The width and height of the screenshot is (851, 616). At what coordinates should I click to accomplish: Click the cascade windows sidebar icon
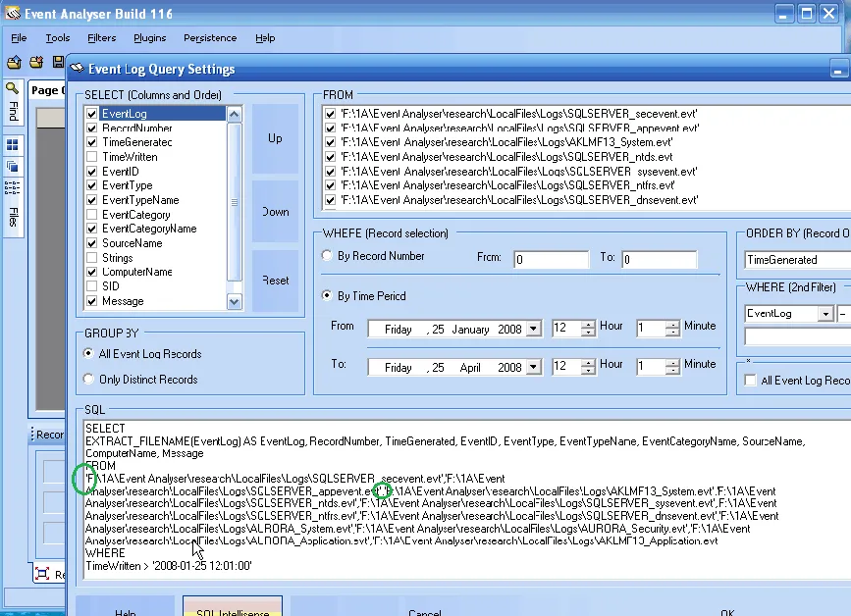pos(12,167)
